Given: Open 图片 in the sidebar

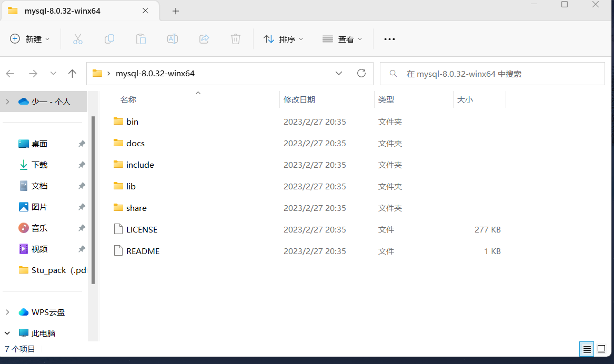Looking at the screenshot, I should [39, 207].
